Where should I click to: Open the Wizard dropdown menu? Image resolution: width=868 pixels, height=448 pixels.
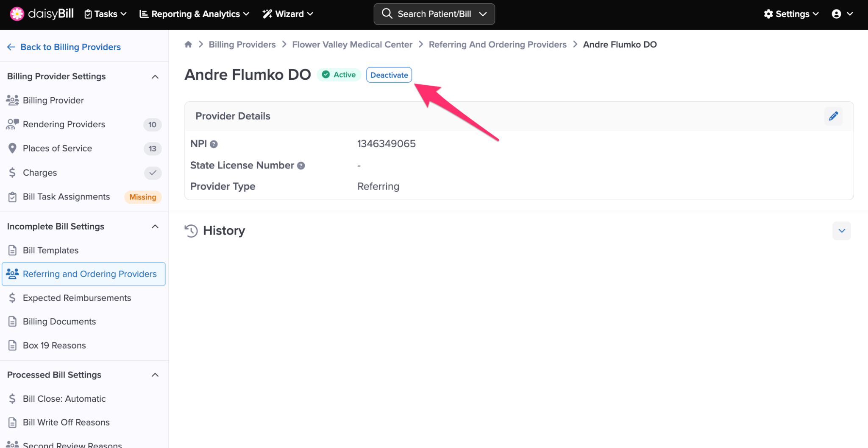[288, 14]
